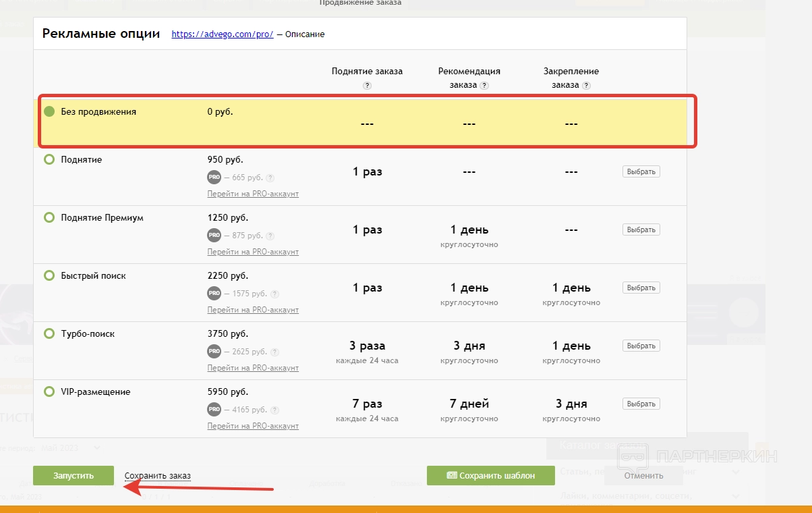Image resolution: width=812 pixels, height=513 pixels.
Task: Select the Быстрый поиск radio option
Action: (49, 275)
